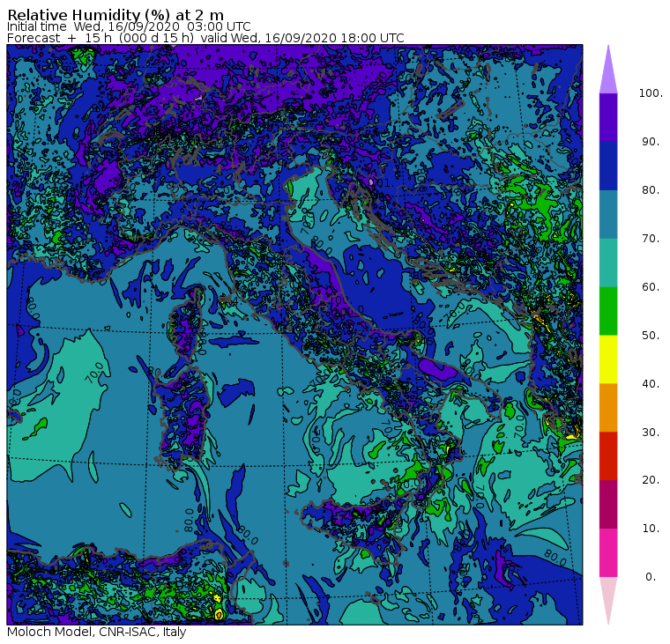This screenshot has height=644, width=670.
Task: Click the red 20–30 colorbar segment
Action: click(x=608, y=456)
